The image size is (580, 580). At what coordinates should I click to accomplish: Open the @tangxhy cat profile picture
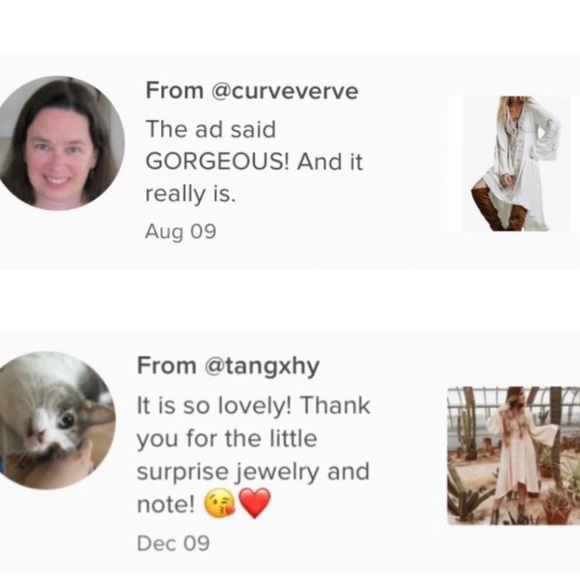point(55,420)
